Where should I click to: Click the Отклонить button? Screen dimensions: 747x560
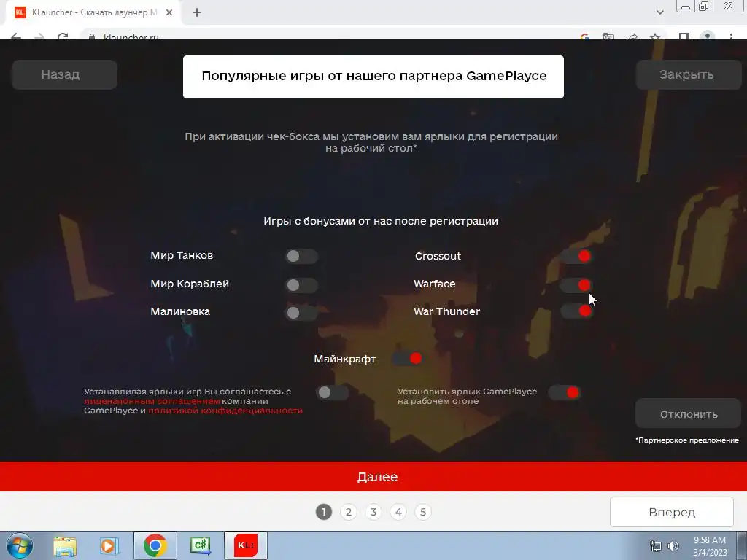[x=689, y=414]
